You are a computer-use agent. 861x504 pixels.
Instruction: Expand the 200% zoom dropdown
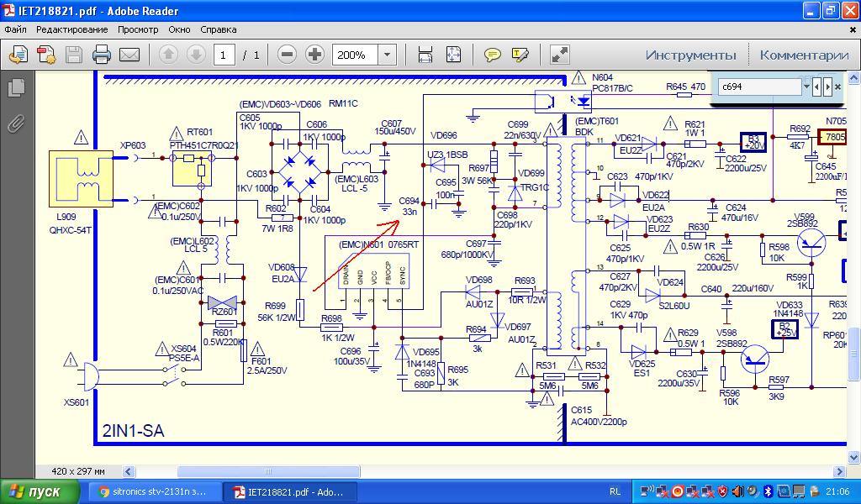pos(388,55)
